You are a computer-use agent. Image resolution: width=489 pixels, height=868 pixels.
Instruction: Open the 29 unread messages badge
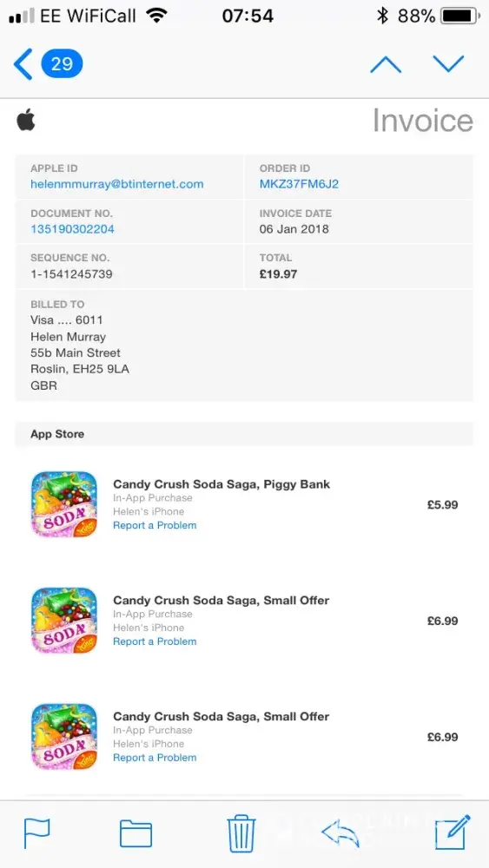click(x=62, y=64)
